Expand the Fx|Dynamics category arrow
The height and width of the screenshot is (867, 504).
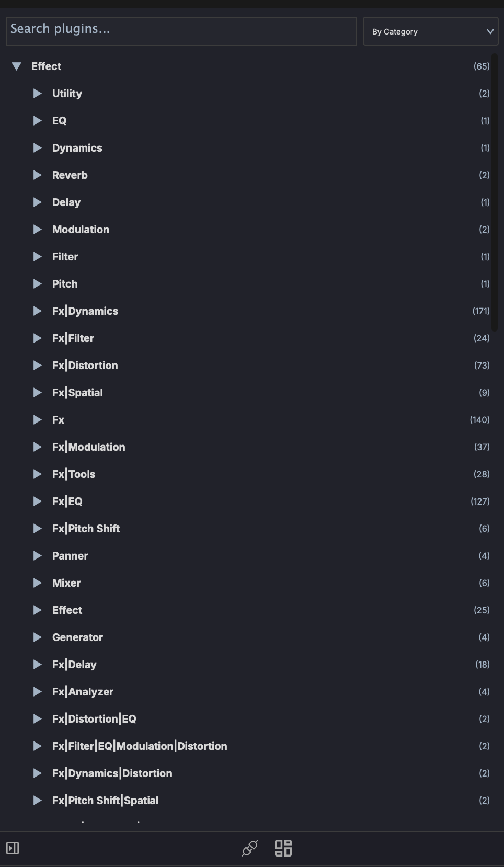pyautogui.click(x=37, y=311)
